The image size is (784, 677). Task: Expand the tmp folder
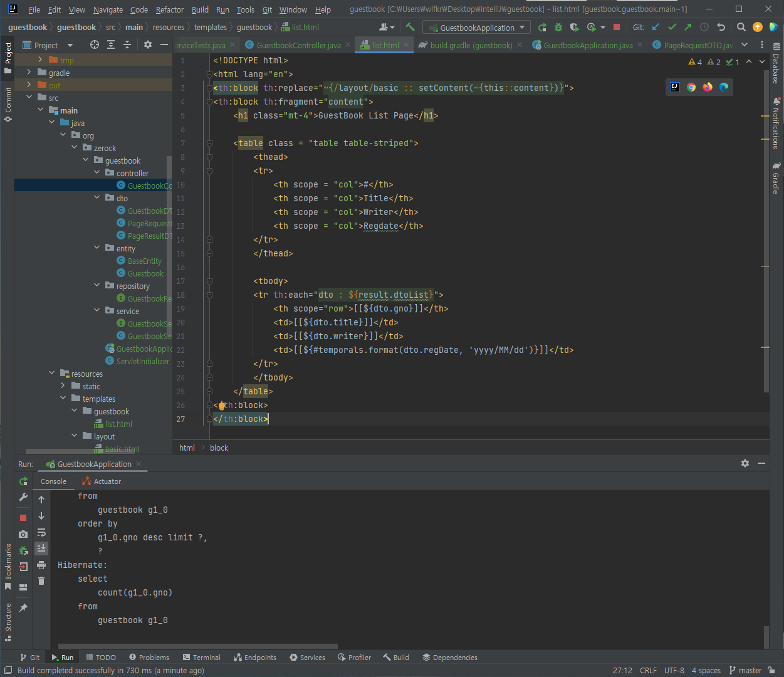(x=40, y=60)
